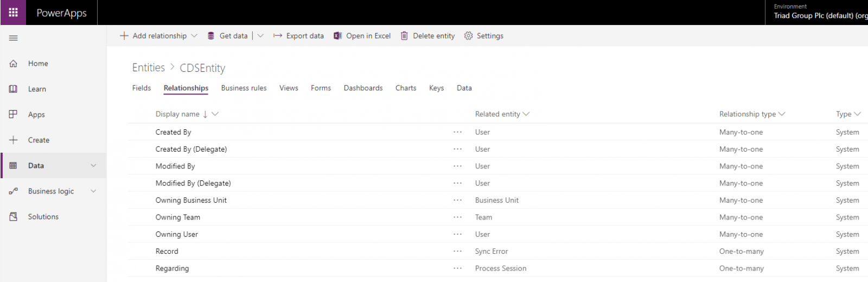The height and width of the screenshot is (282, 868).
Task: Open Display name column filter chevron
Action: pyautogui.click(x=215, y=114)
